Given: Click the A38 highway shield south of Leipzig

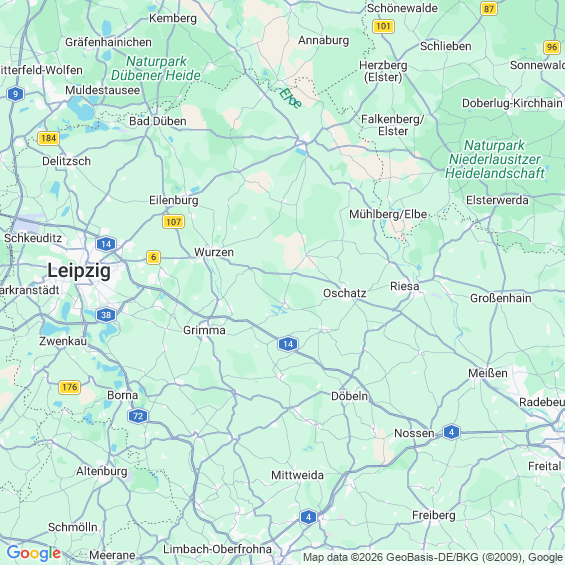Looking at the screenshot, I should (x=106, y=315).
